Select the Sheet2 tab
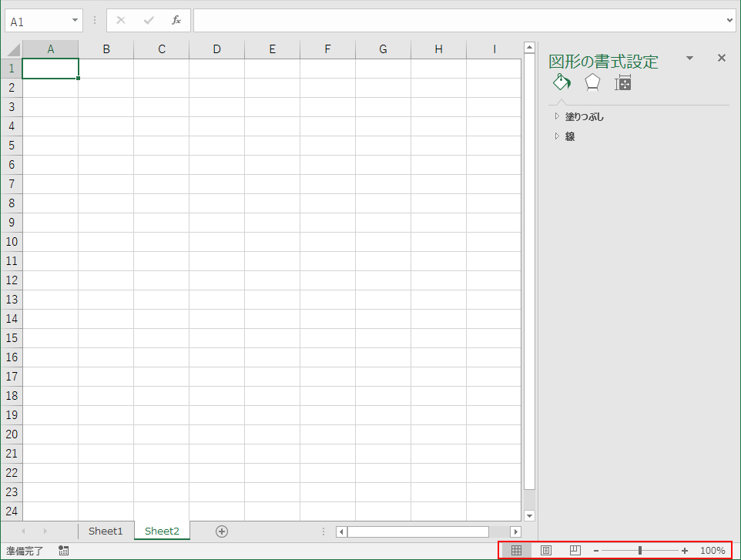741x560 pixels. click(162, 531)
